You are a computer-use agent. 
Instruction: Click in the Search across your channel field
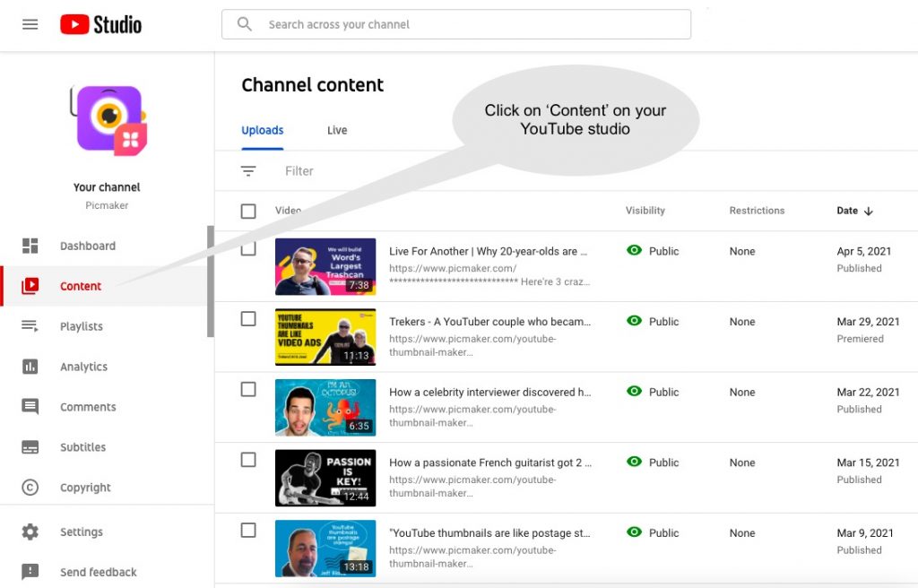pyautogui.click(x=456, y=24)
